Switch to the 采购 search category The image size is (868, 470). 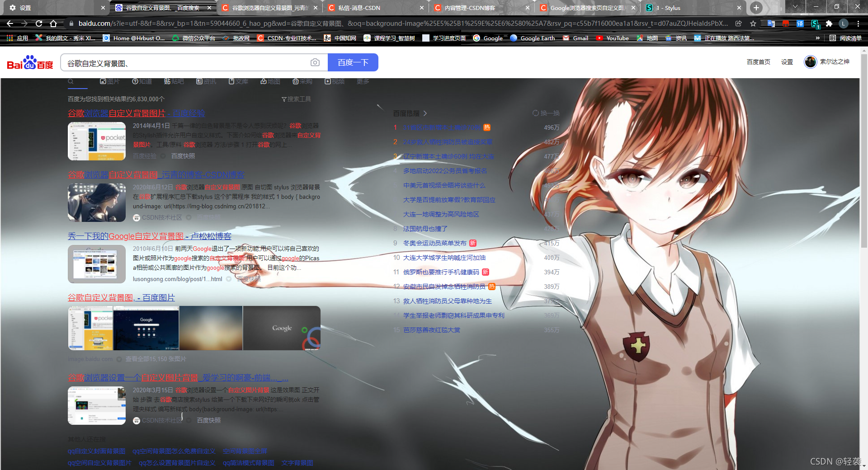(302, 81)
